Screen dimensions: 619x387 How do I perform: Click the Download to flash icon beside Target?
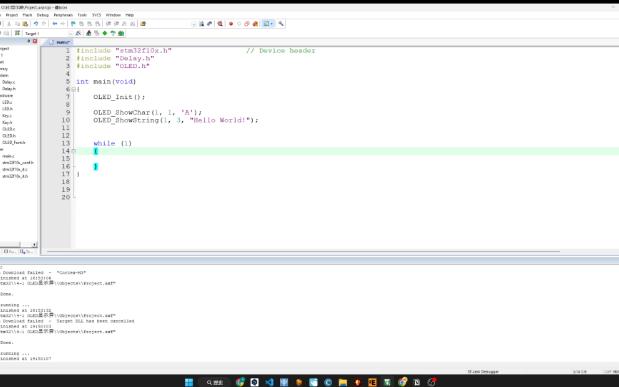click(x=17, y=33)
